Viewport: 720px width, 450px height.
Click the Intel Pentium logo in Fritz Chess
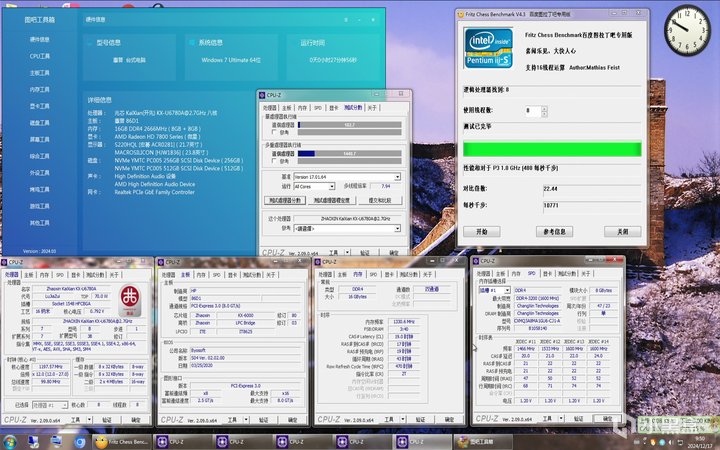488,48
